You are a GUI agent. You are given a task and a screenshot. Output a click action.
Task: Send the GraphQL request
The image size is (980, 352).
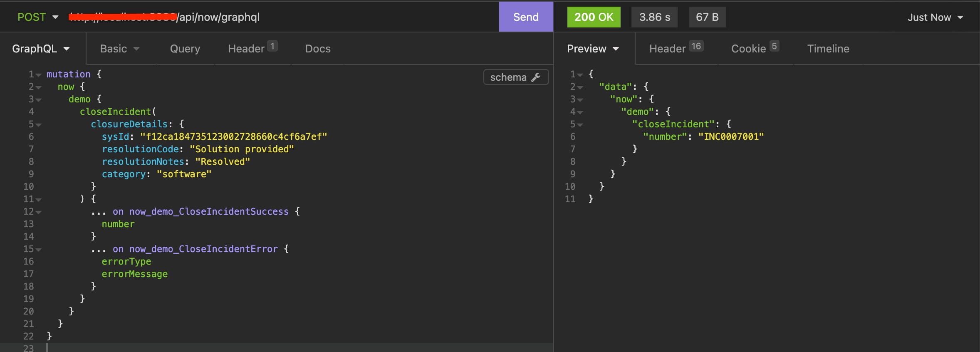(526, 17)
